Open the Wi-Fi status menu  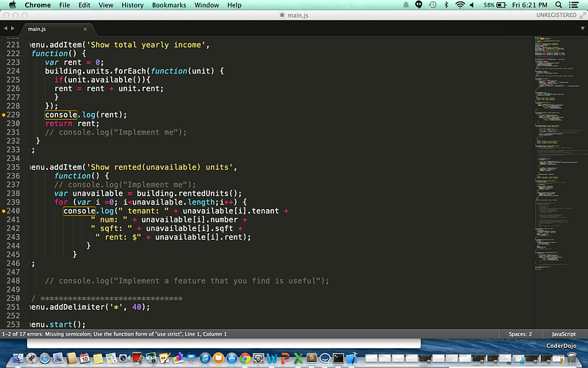click(460, 5)
